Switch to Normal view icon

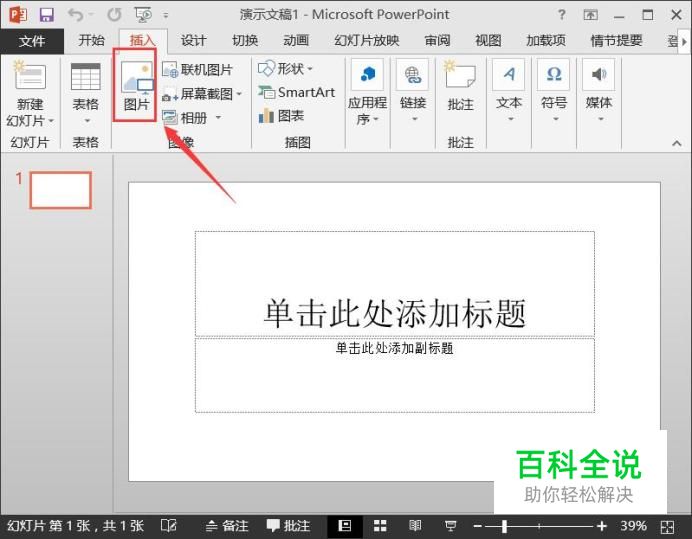345,526
